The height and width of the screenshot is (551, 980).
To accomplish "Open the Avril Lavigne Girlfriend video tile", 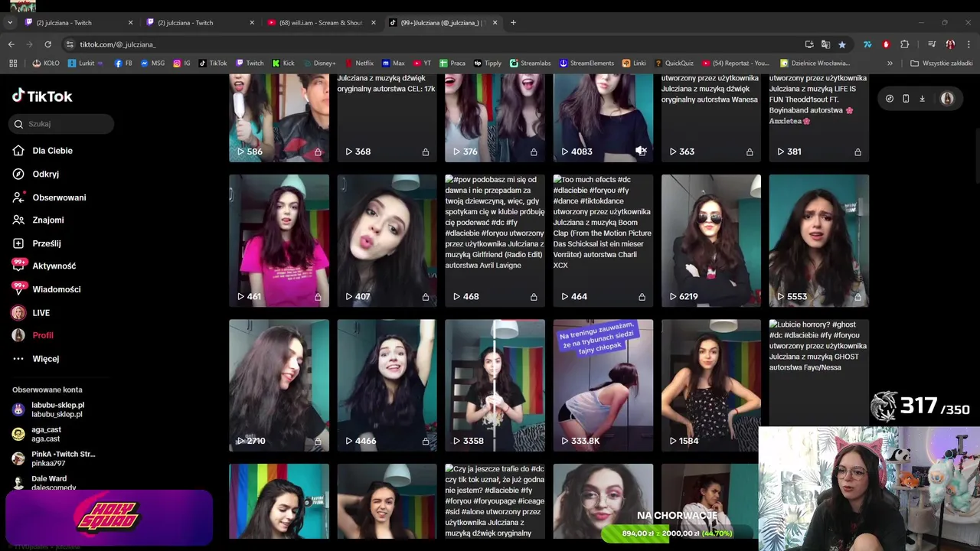I will [x=495, y=240].
